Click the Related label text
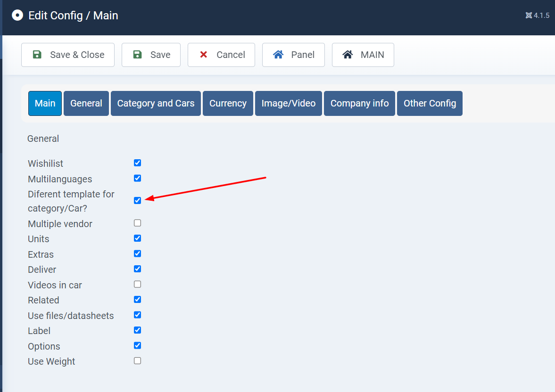This screenshot has height=392, width=555. pos(43,301)
